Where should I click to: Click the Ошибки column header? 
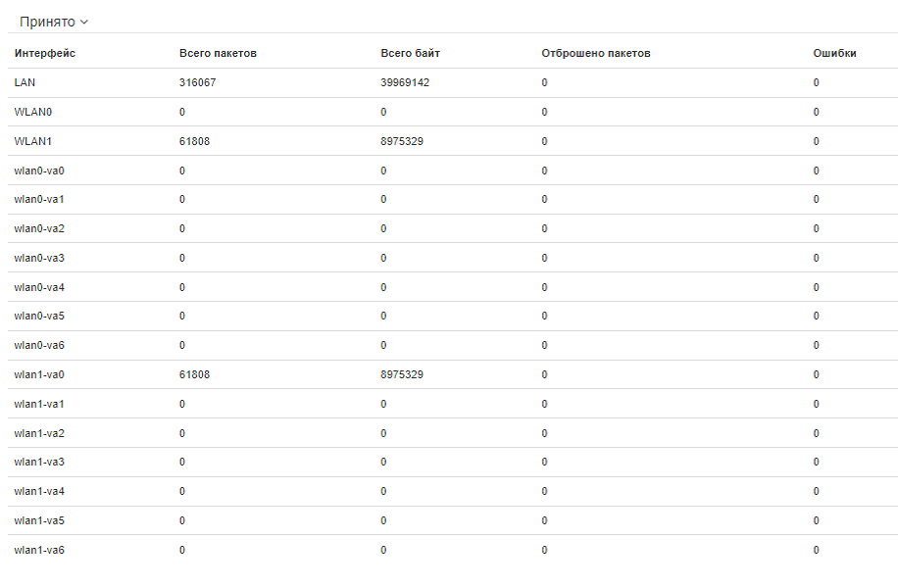click(x=834, y=53)
